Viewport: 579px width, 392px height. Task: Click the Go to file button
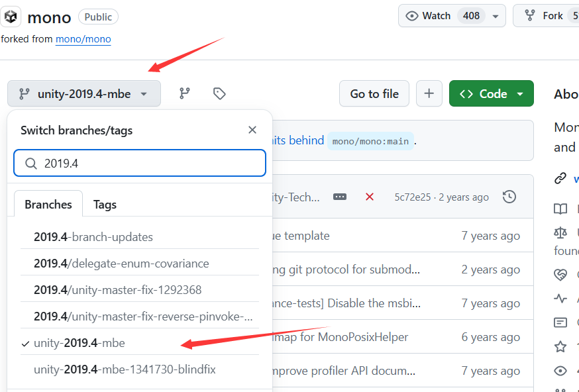pyautogui.click(x=374, y=94)
